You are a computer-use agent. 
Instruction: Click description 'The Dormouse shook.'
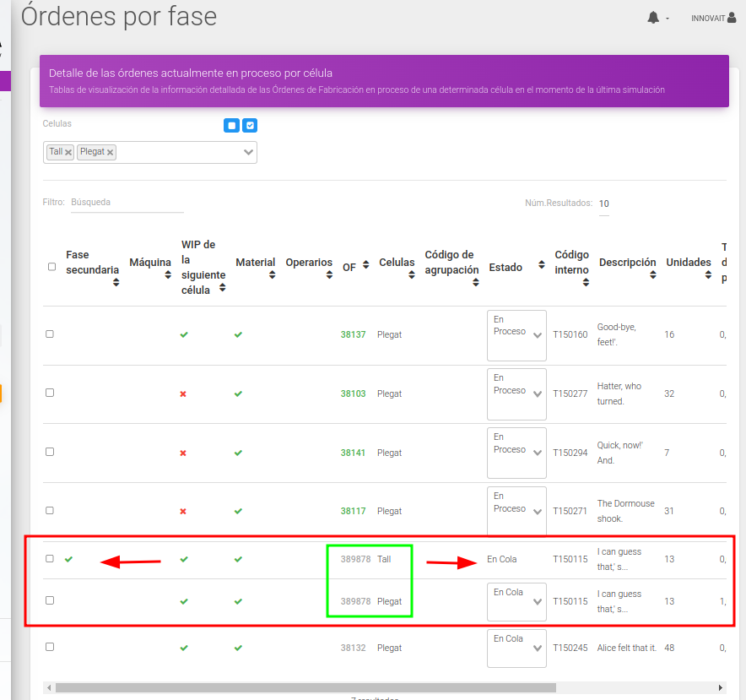tap(625, 511)
